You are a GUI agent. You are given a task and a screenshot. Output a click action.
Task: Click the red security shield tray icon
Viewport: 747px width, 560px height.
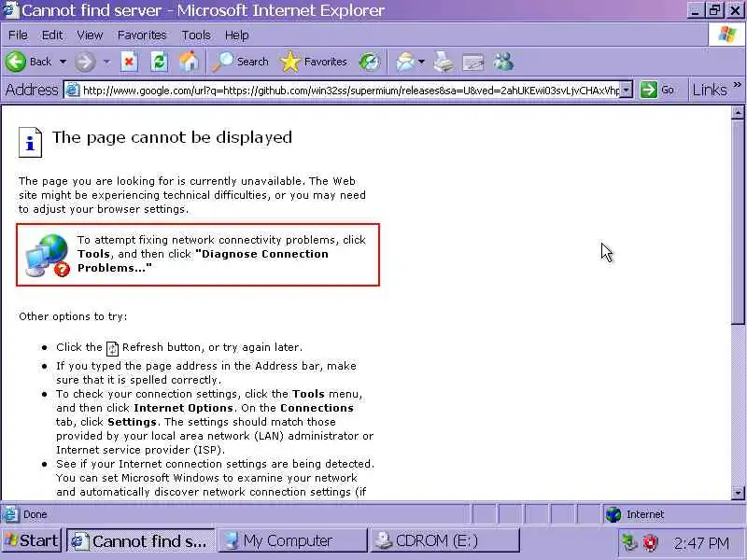pyautogui.click(x=650, y=542)
